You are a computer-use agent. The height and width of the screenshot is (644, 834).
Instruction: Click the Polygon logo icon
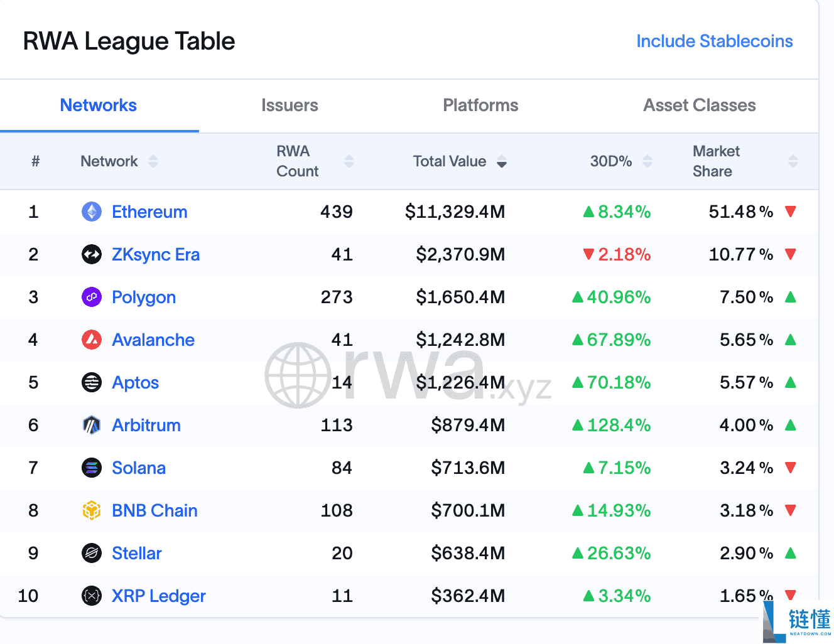tap(92, 297)
